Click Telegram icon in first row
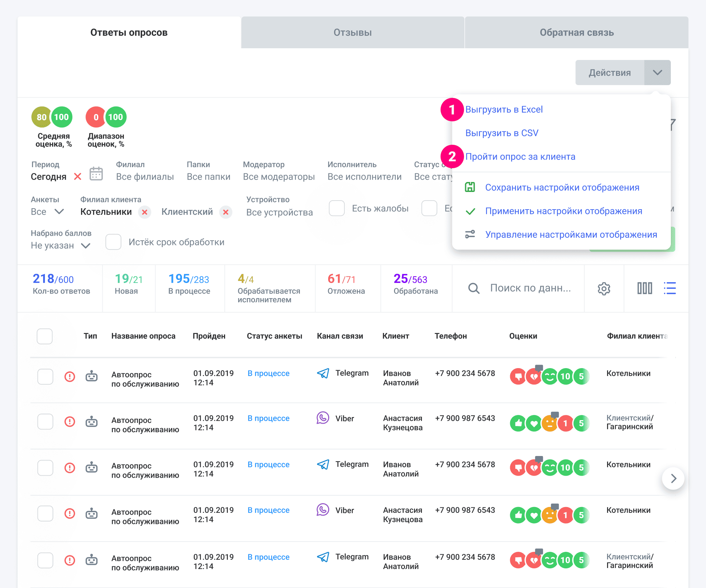The width and height of the screenshot is (706, 588). [323, 373]
